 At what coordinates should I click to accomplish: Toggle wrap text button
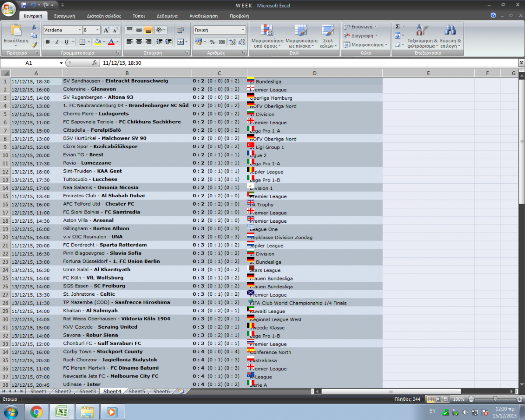(x=180, y=30)
